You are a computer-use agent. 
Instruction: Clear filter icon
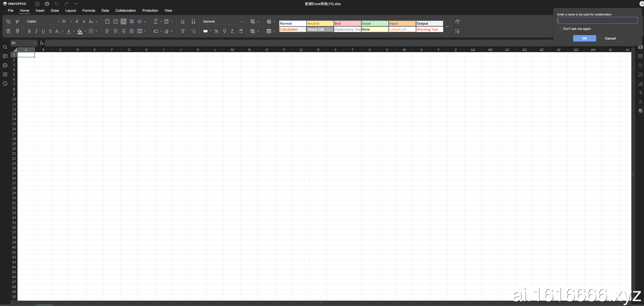pyautogui.click(x=194, y=31)
